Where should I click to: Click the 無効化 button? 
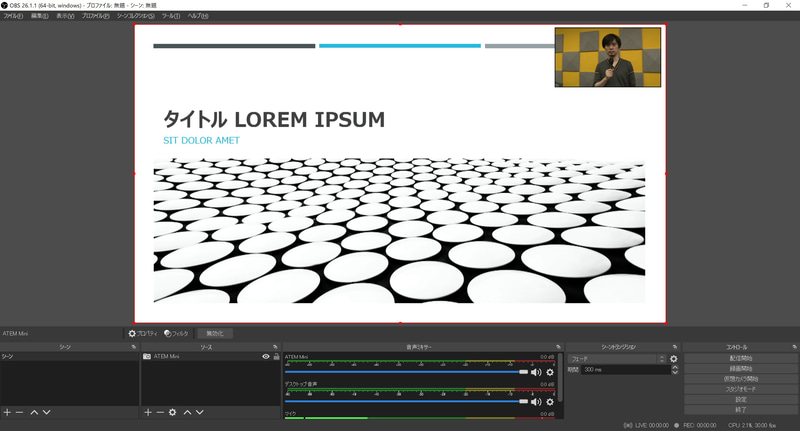(x=215, y=334)
